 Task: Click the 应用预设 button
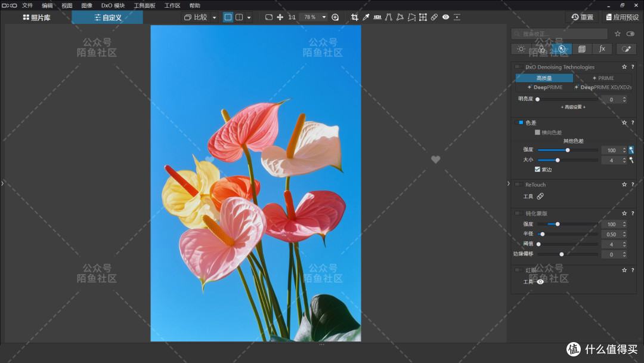[623, 17]
